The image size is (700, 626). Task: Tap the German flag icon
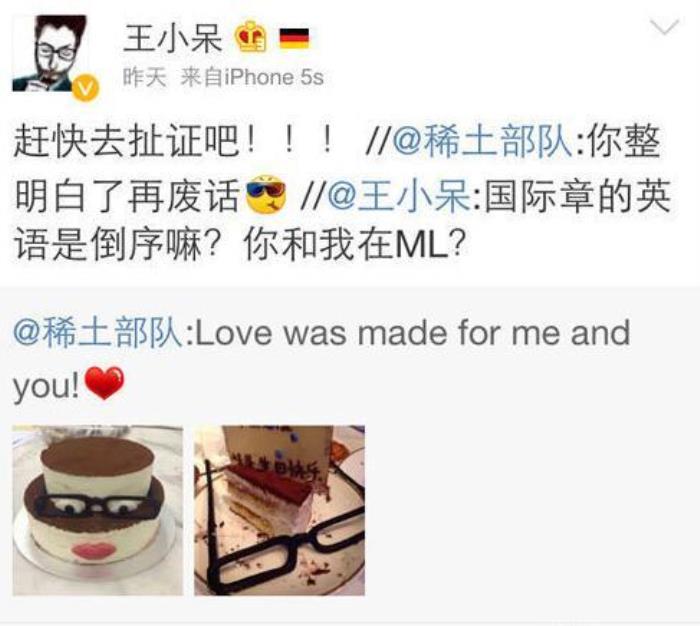pos(294,38)
